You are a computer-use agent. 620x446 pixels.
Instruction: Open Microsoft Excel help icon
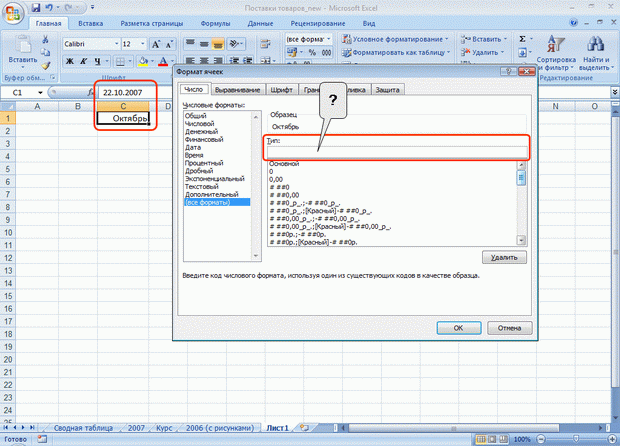573,23
